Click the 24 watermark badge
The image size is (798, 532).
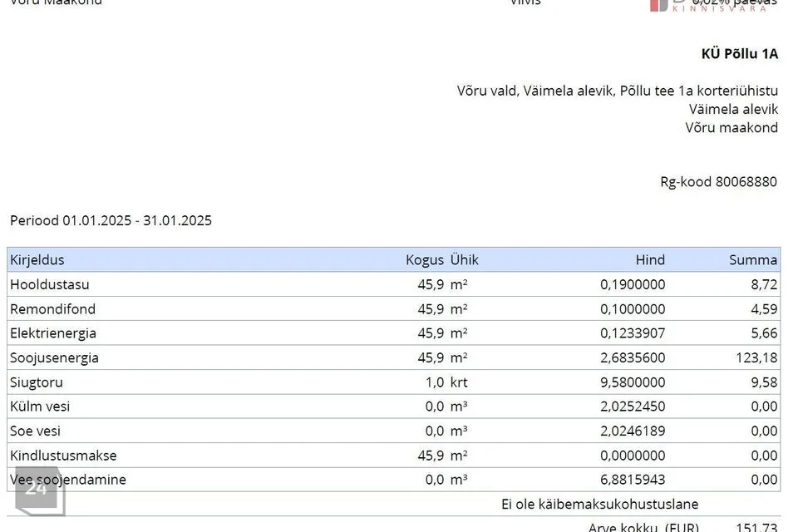click(x=37, y=490)
